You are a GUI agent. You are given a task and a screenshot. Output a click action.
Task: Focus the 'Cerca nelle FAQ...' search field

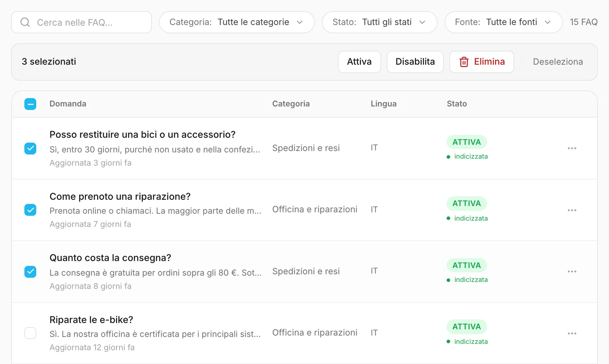[x=81, y=22]
